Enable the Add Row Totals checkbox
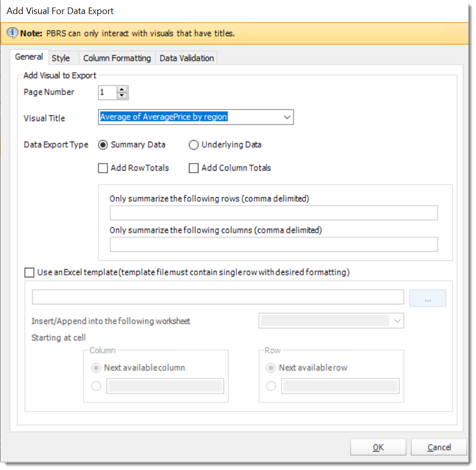The width and height of the screenshot is (476, 470). [102, 168]
